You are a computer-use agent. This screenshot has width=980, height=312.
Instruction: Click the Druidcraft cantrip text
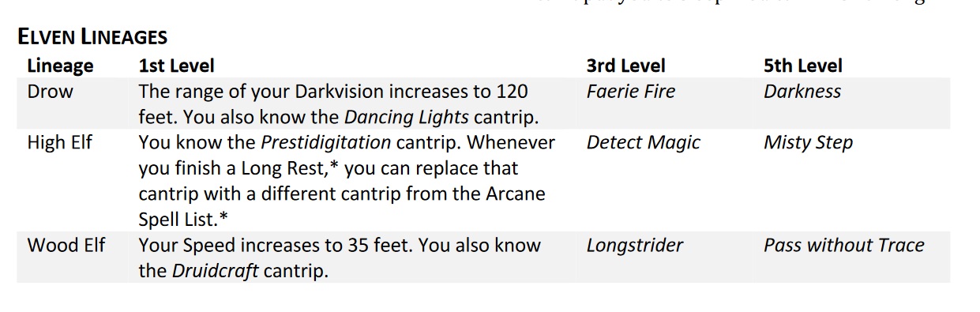pos(215,272)
